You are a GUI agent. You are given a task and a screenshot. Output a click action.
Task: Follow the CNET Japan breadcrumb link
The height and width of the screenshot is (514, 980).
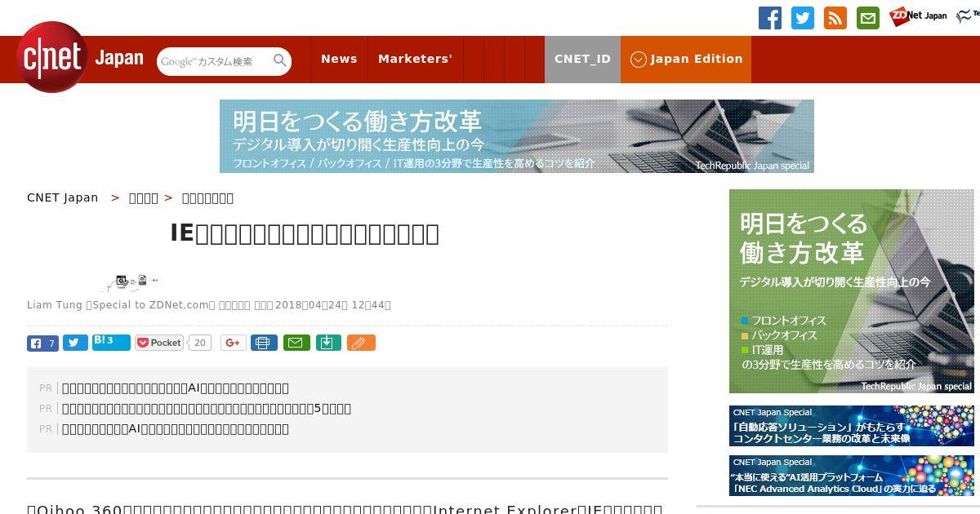[63, 197]
